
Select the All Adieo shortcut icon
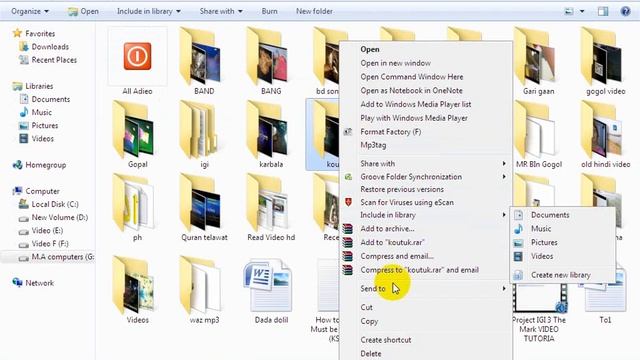pyautogui.click(x=138, y=61)
